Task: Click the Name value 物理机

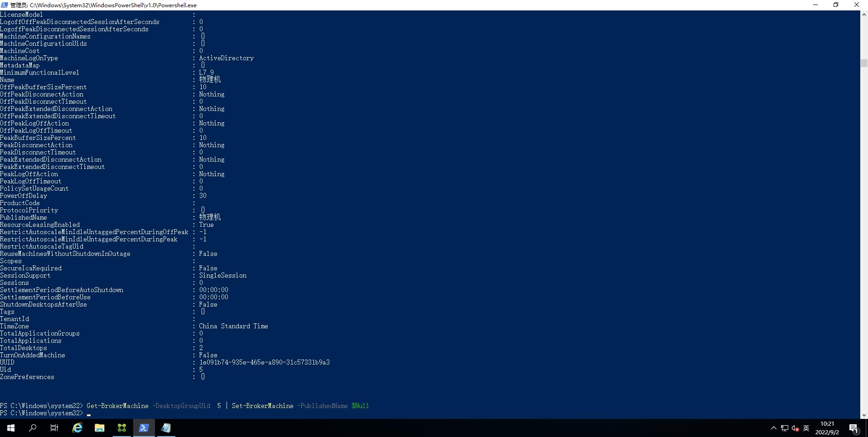Action: pos(210,80)
